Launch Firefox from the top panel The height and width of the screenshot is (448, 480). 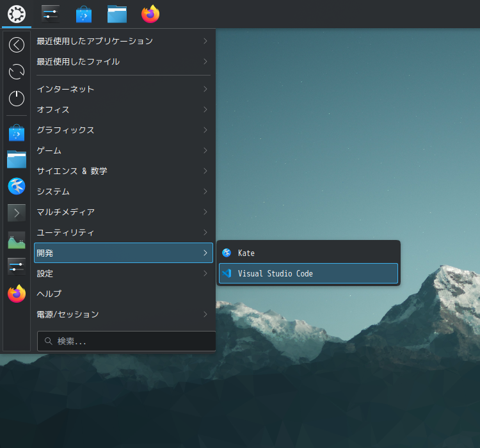tap(150, 14)
